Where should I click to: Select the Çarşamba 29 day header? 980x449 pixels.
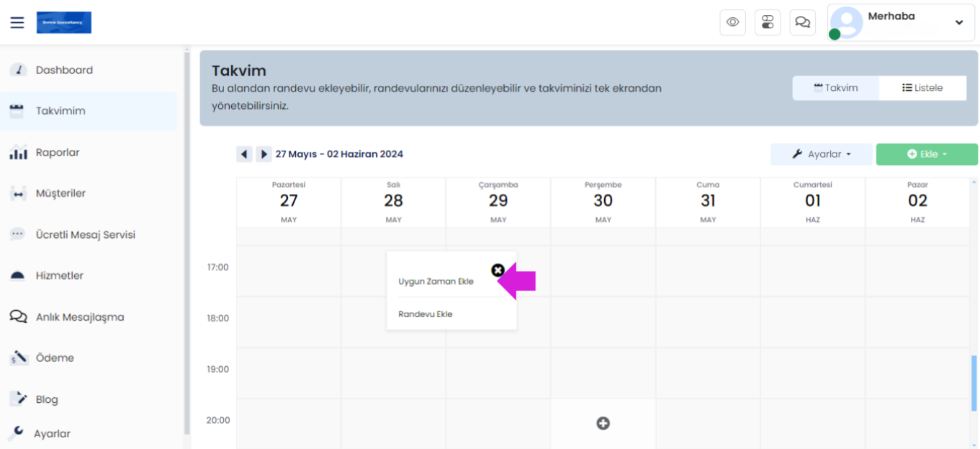pyautogui.click(x=498, y=203)
